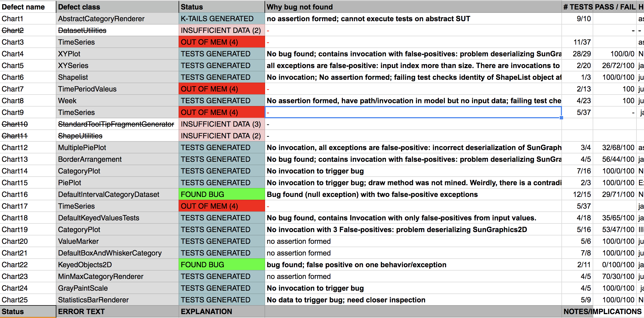This screenshot has height=318, width=644.
Task: Click the selected empty cell in Chart9 row
Action: 413,112
